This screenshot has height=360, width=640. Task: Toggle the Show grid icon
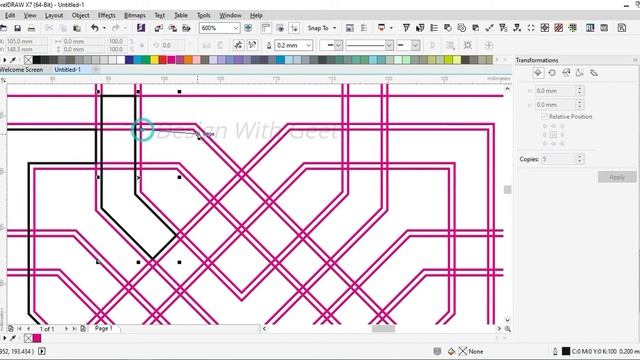(x=280, y=28)
